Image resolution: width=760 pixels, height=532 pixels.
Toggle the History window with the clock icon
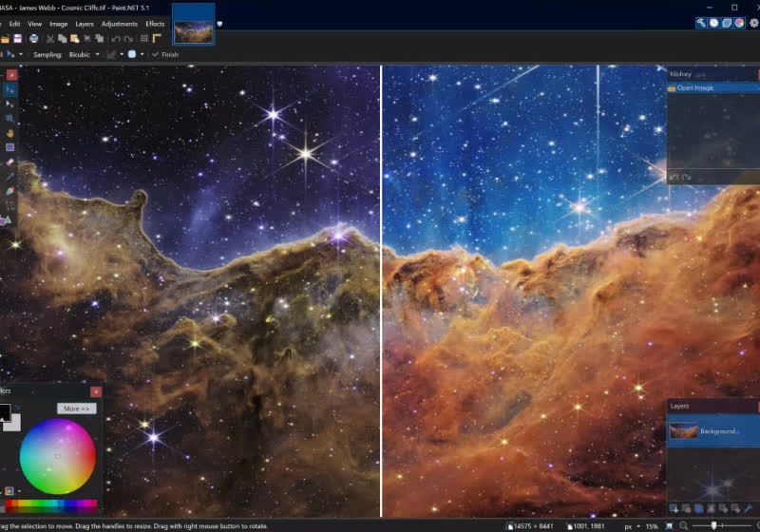tap(714, 23)
